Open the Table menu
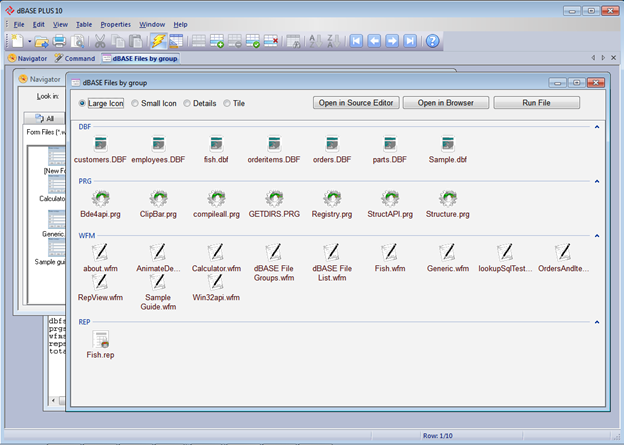 [x=84, y=25]
